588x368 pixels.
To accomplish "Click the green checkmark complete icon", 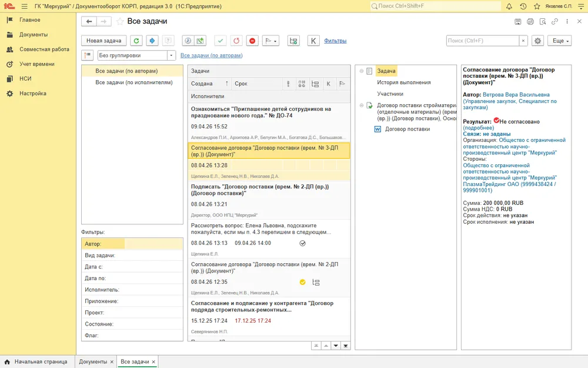I will (x=220, y=41).
